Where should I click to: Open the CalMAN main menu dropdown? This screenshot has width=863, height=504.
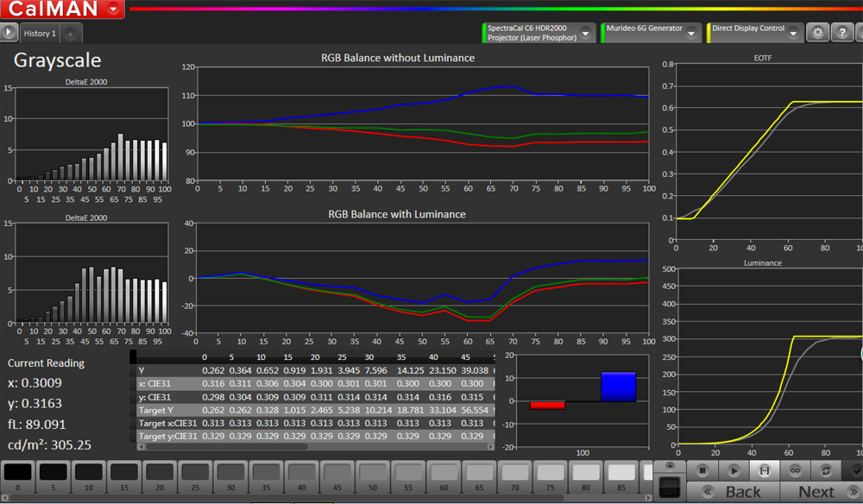[114, 9]
